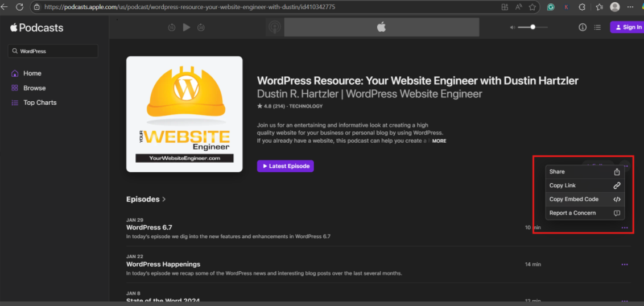Play the Latest Episode
644x306 pixels.
286,166
